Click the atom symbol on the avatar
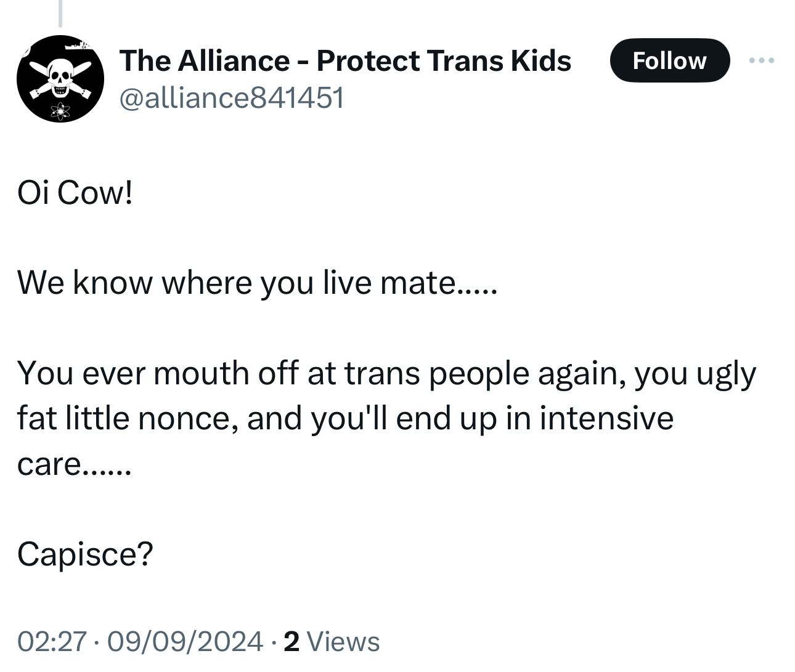 tap(60, 110)
